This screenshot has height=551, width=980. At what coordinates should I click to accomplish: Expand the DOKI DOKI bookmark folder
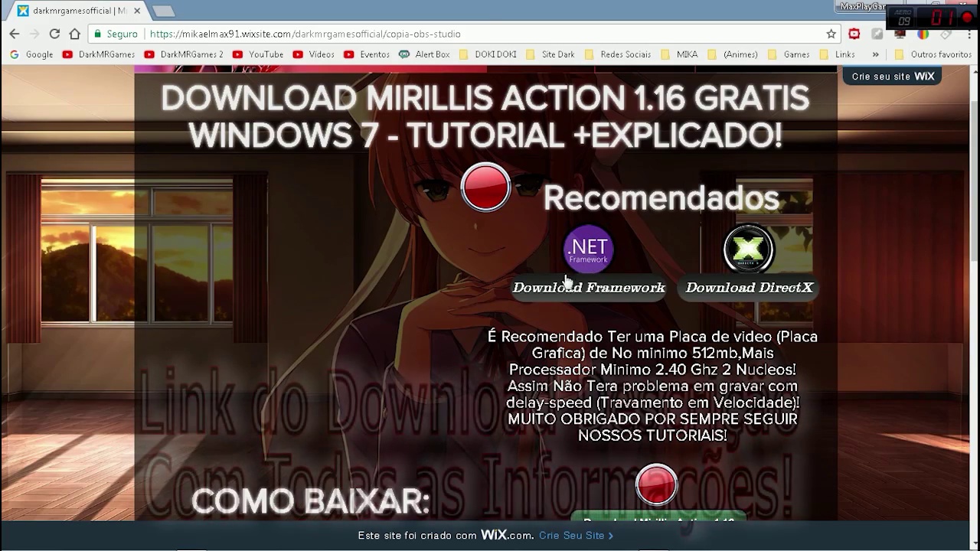(x=488, y=54)
